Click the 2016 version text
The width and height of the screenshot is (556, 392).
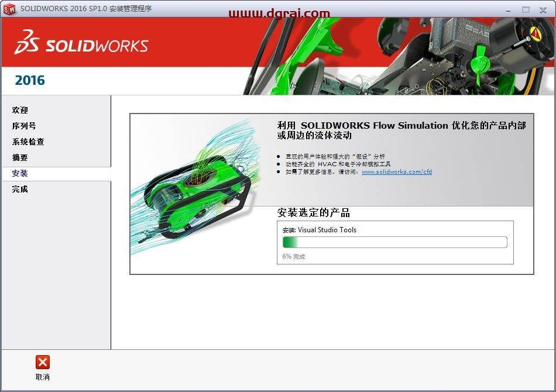pos(30,81)
